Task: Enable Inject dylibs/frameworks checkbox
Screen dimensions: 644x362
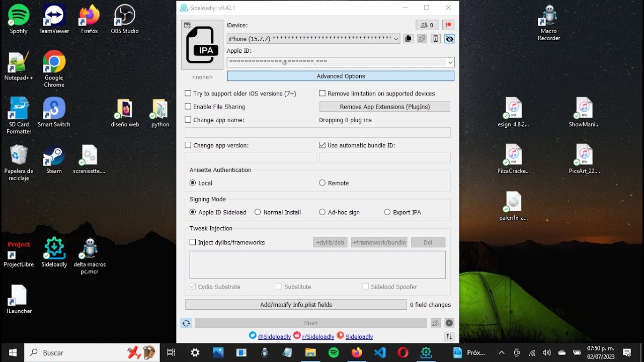Action: (x=193, y=242)
